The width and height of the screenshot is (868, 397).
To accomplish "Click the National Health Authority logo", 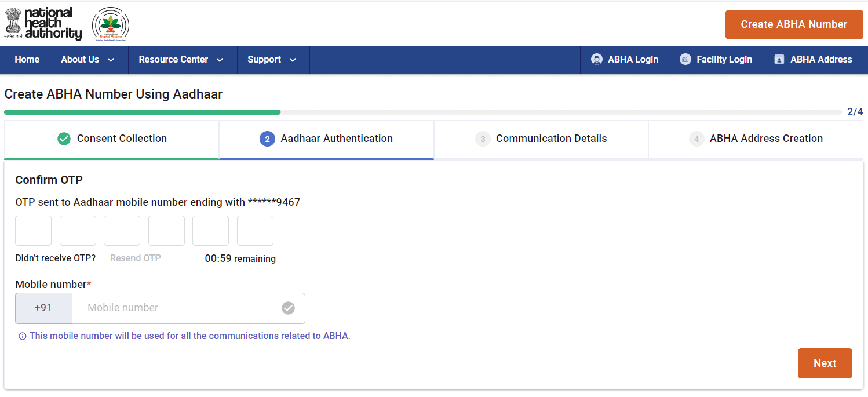I will 43,24.
